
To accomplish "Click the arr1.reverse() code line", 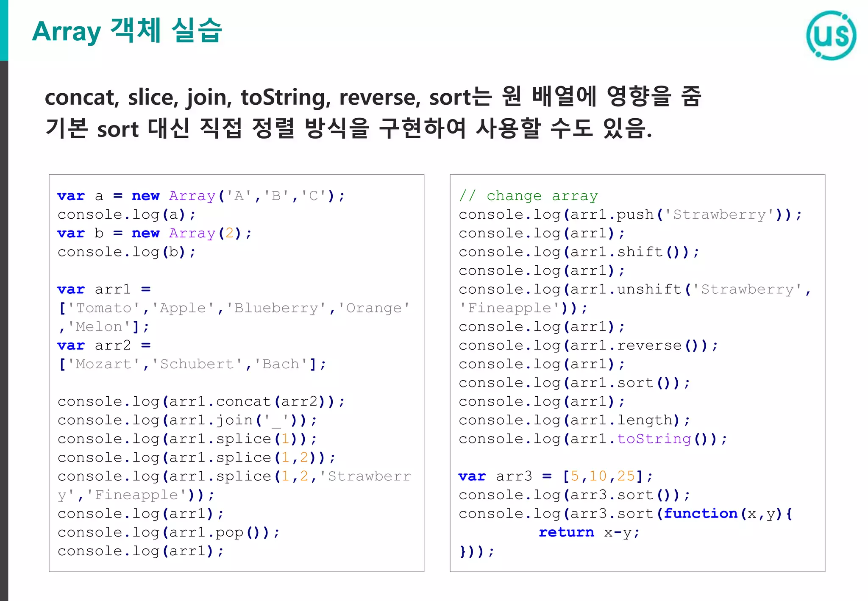I will coord(588,345).
